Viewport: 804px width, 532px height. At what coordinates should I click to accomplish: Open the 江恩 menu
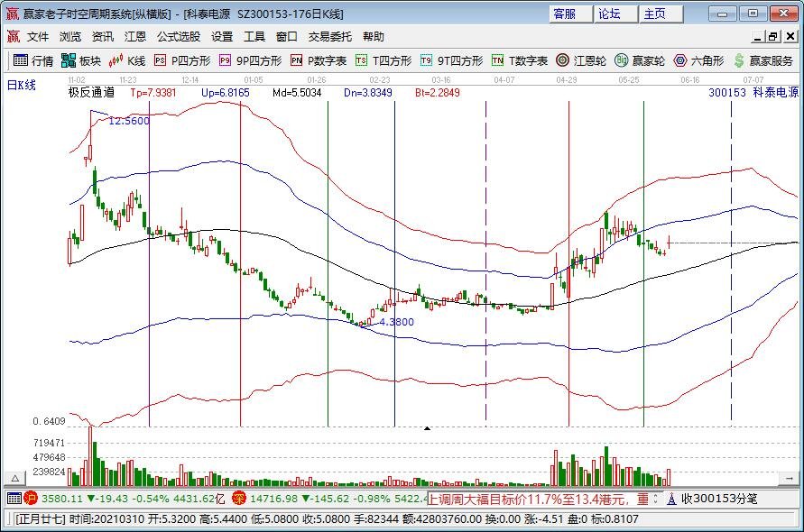[135, 36]
